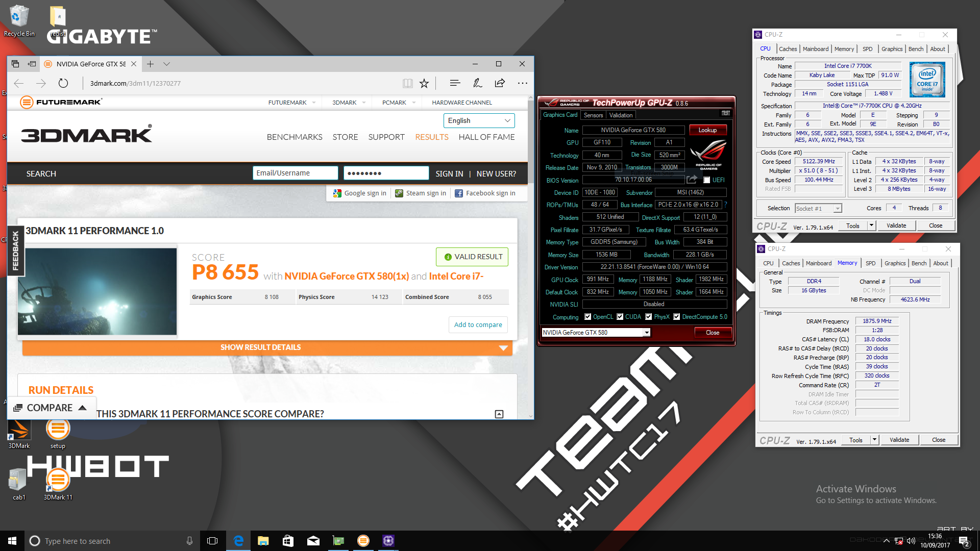Viewport: 980px width, 551px height.
Task: Open the HALL OF FAME page
Action: 486,137
